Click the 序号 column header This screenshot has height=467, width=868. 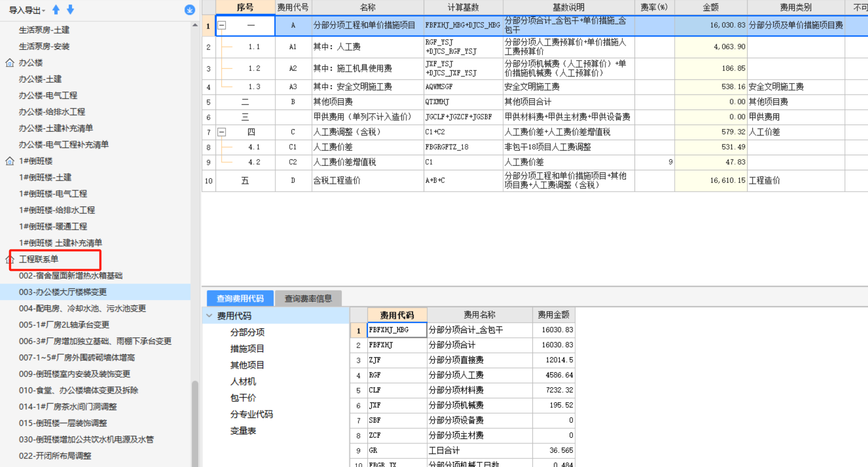pos(245,7)
